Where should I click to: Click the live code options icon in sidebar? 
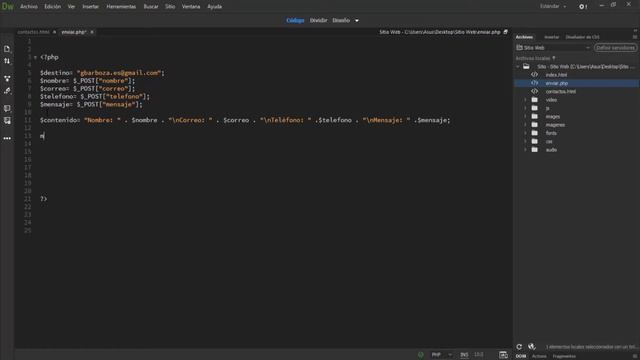coord(7,78)
